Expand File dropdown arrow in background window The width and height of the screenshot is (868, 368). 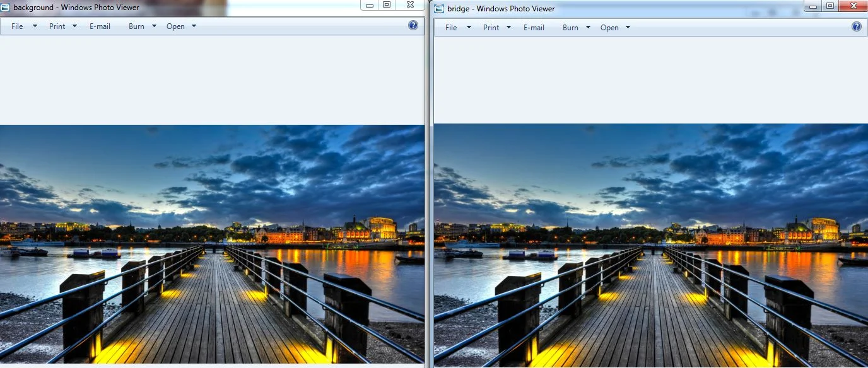(x=35, y=26)
